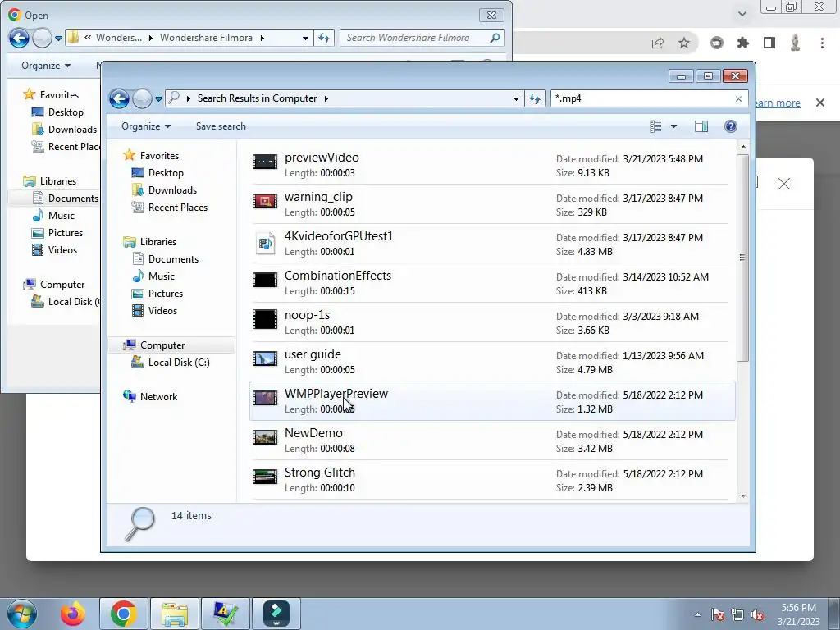The image size is (840, 630).
Task: Click Save search in toolbar
Action: (221, 126)
